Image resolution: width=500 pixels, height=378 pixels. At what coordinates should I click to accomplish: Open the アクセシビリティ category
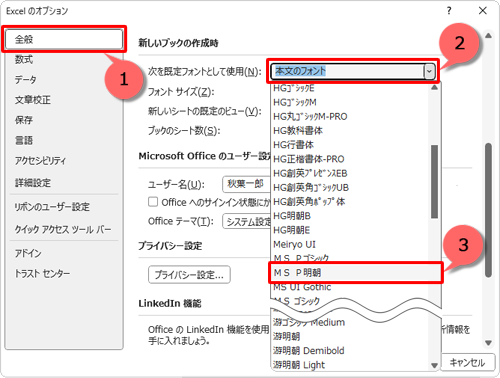point(40,161)
